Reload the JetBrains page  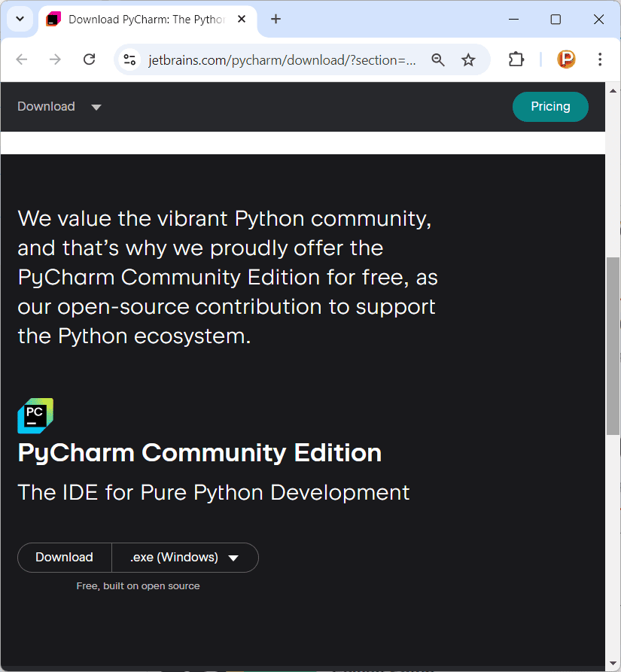coord(89,59)
